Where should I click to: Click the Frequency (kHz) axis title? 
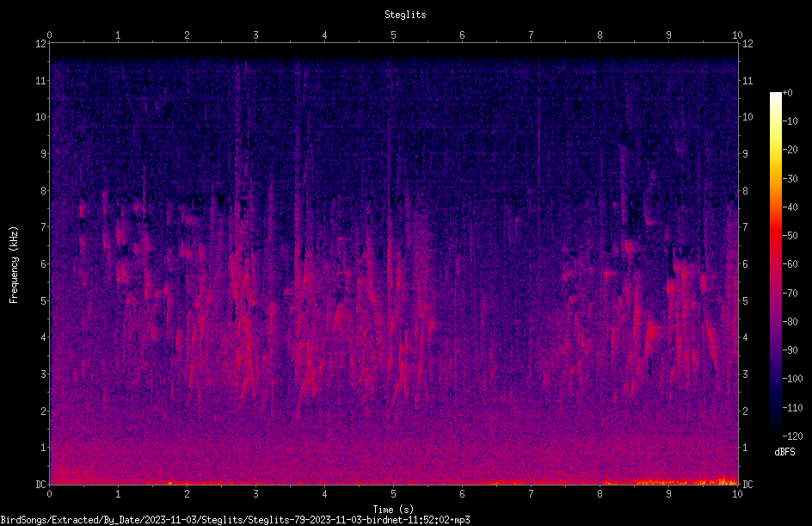14,265
